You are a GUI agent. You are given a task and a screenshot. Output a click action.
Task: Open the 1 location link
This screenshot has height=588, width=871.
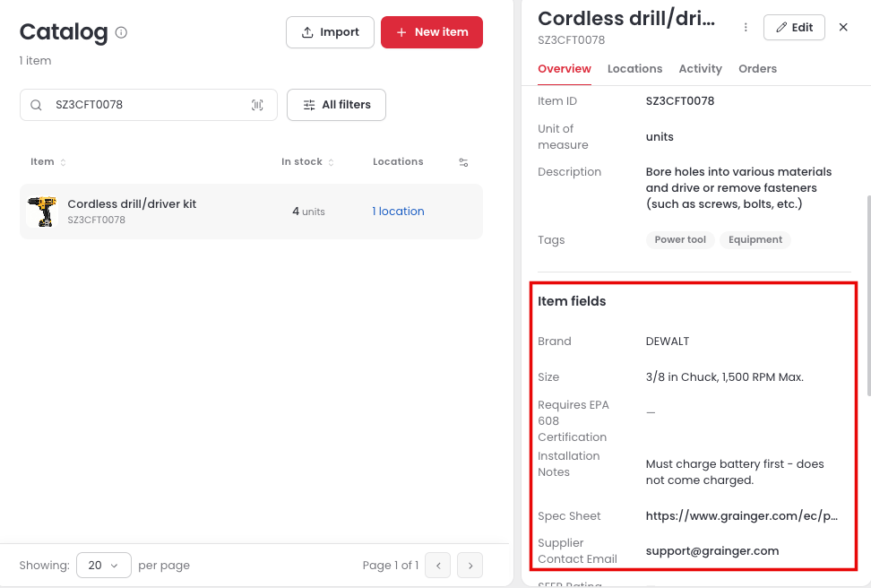pos(398,212)
